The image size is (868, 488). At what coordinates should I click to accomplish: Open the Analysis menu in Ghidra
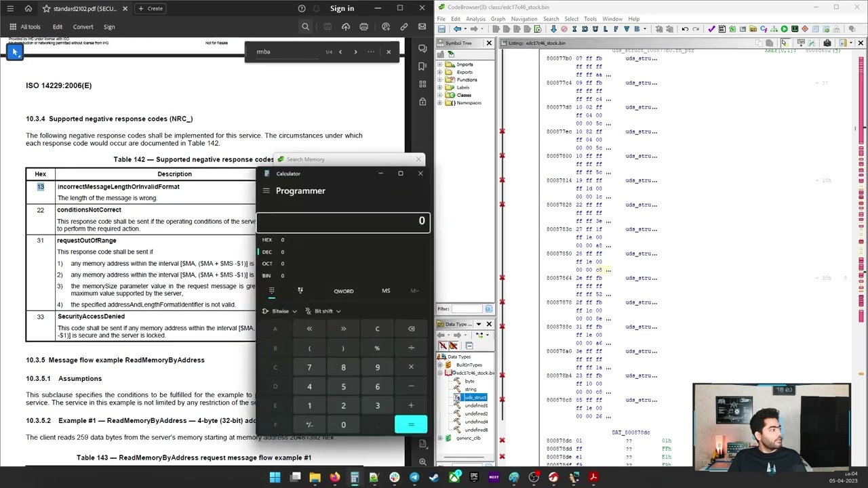[x=475, y=19]
